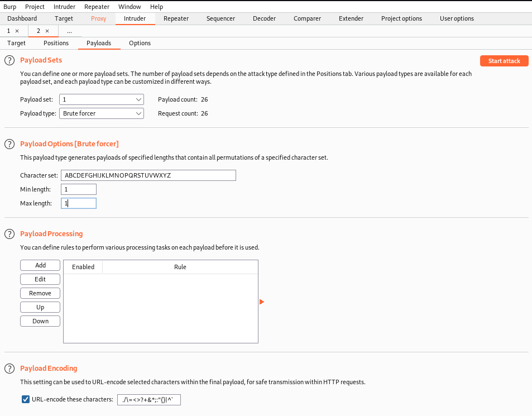
Task: Open help for Payload Encoding section
Action: [9, 369]
